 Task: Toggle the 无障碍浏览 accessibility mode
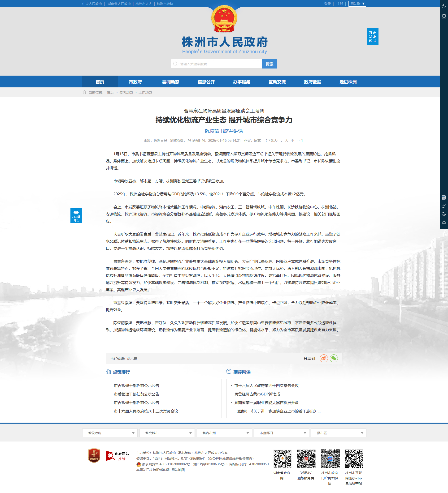pos(76,215)
